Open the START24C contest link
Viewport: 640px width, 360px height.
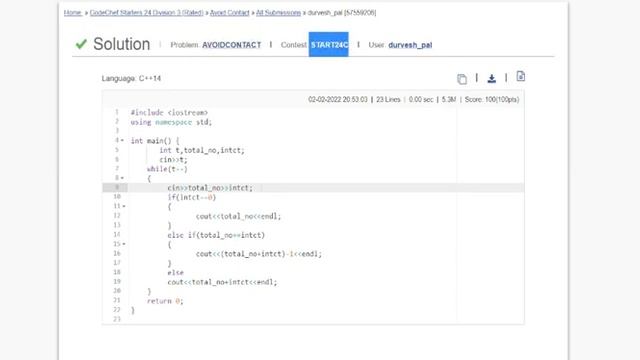[329, 44]
